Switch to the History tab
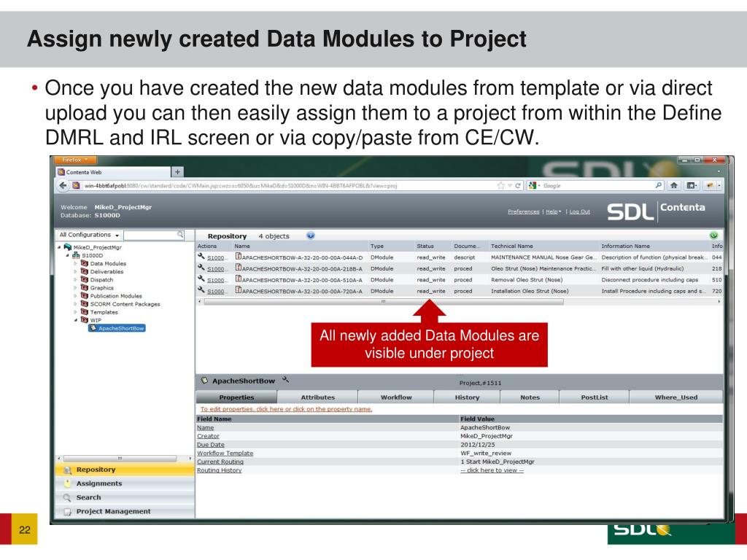This screenshot has height=560, width=747. click(x=467, y=397)
